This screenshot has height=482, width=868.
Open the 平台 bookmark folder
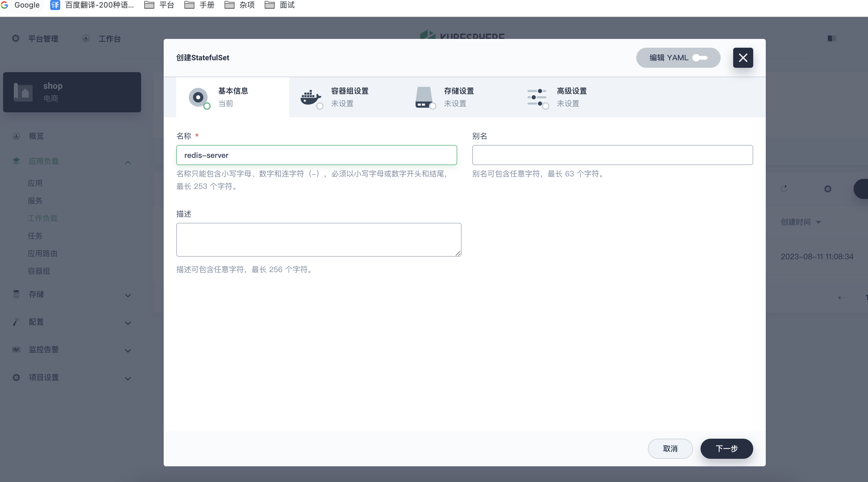[x=159, y=5]
